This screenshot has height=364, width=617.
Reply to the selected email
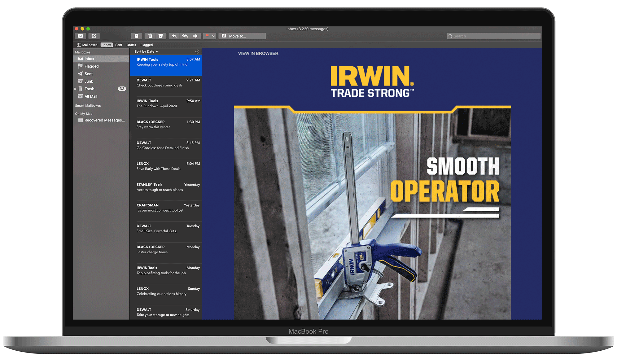(x=174, y=36)
